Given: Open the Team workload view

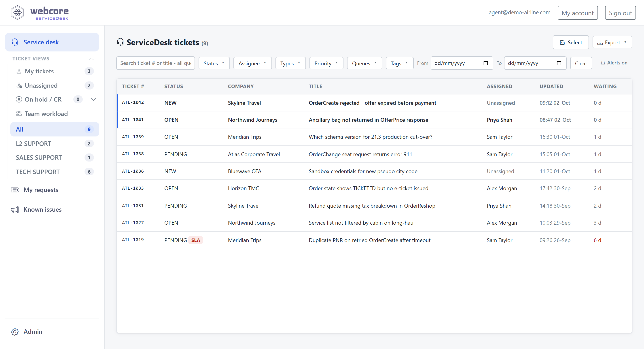Looking at the screenshot, I should tap(55, 114).
